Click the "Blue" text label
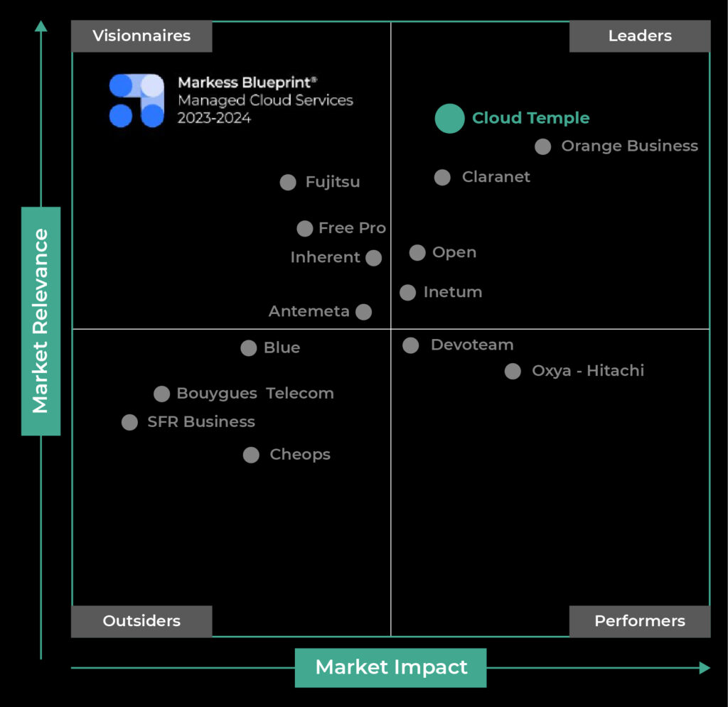Screen dimensions: 728x707 tap(282, 348)
